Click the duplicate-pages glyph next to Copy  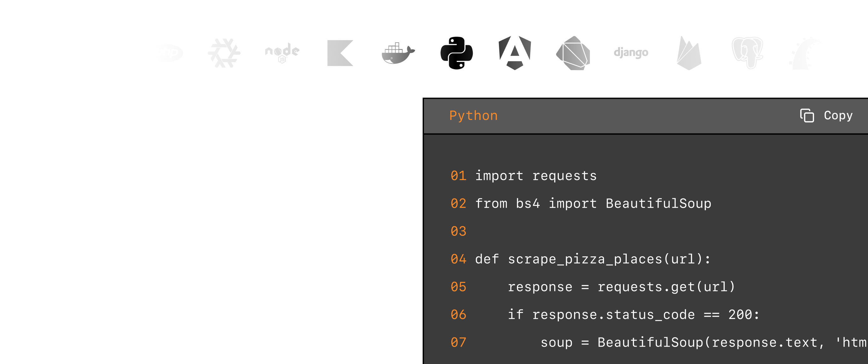pos(808,116)
